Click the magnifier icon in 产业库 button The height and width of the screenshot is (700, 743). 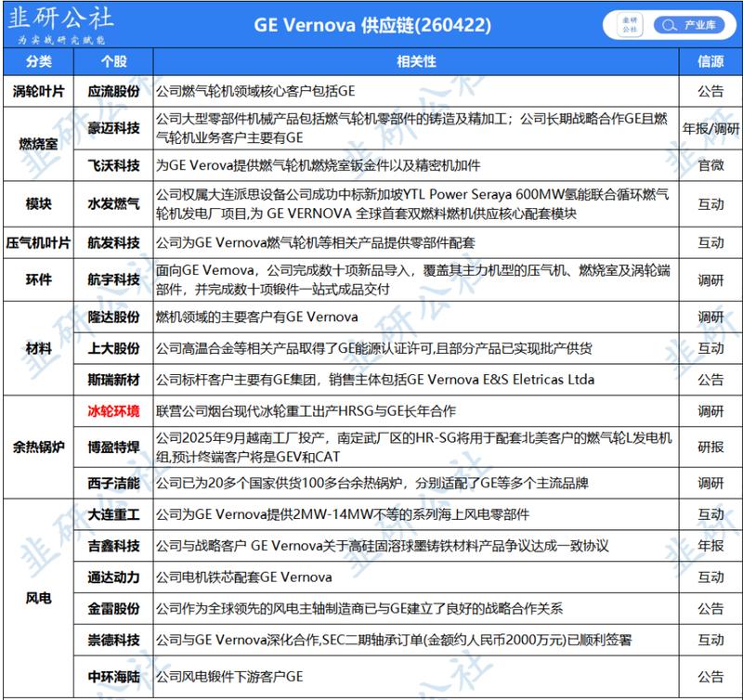pyautogui.click(x=669, y=25)
